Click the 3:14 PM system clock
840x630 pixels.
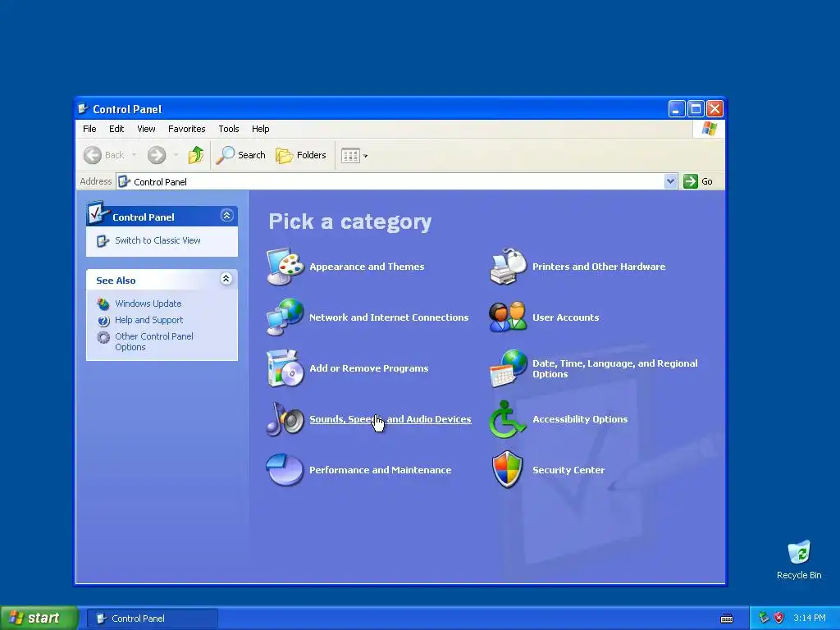pos(810,619)
